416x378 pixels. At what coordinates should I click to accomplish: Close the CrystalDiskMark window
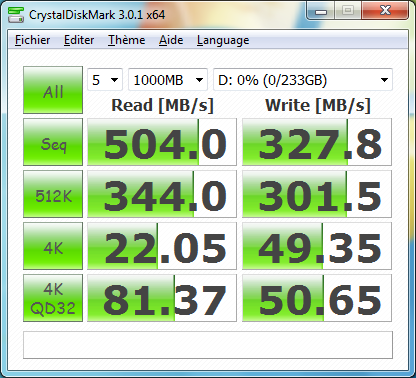point(385,11)
